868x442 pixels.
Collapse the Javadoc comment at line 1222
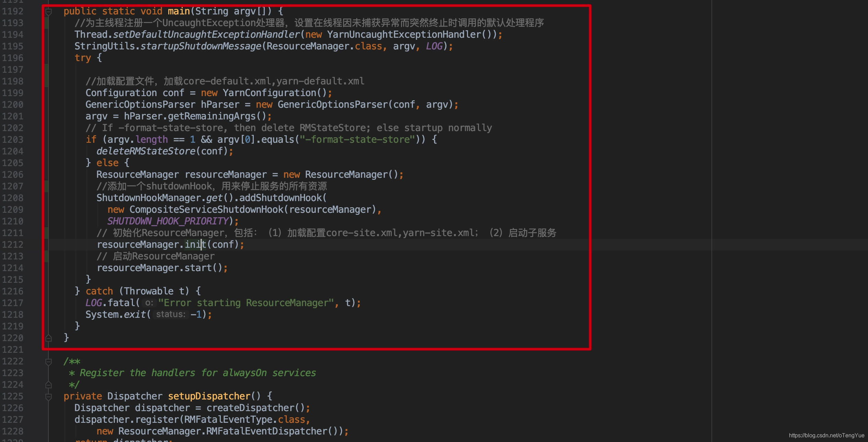pyautogui.click(x=49, y=362)
